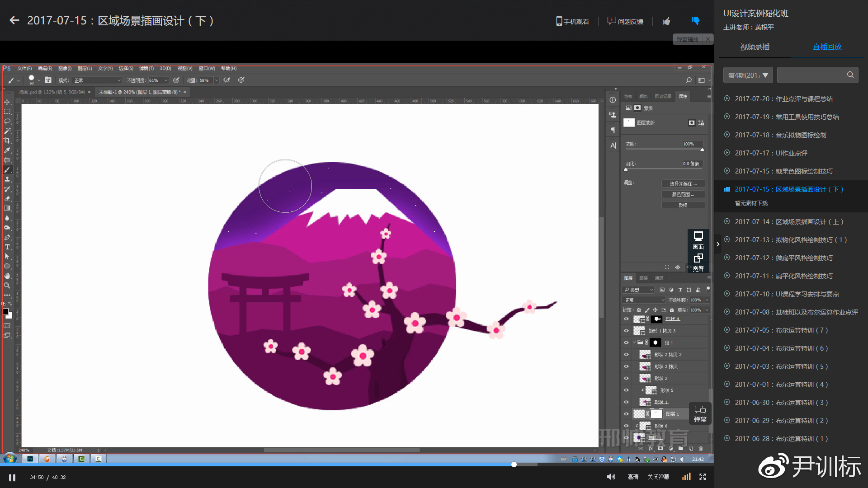The width and height of the screenshot is (868, 488).
Task: Select the Zoom magnifier tool
Action: pos(7,286)
